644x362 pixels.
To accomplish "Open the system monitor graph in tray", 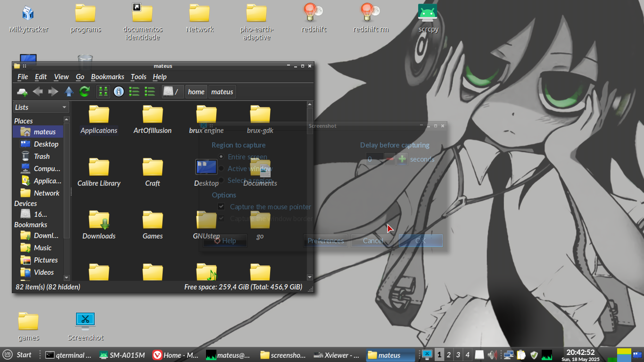I will (547, 355).
